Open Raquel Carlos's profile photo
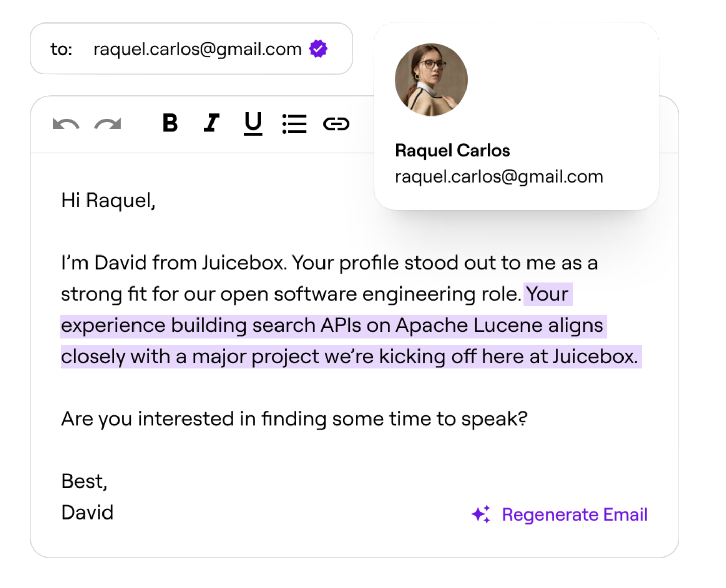Viewport: 726px width, 588px height. pos(431,80)
